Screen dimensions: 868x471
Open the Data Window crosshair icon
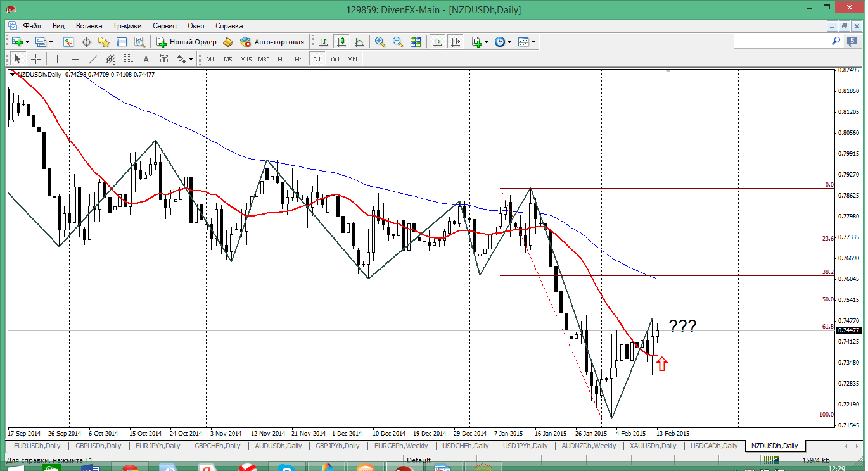(86, 42)
